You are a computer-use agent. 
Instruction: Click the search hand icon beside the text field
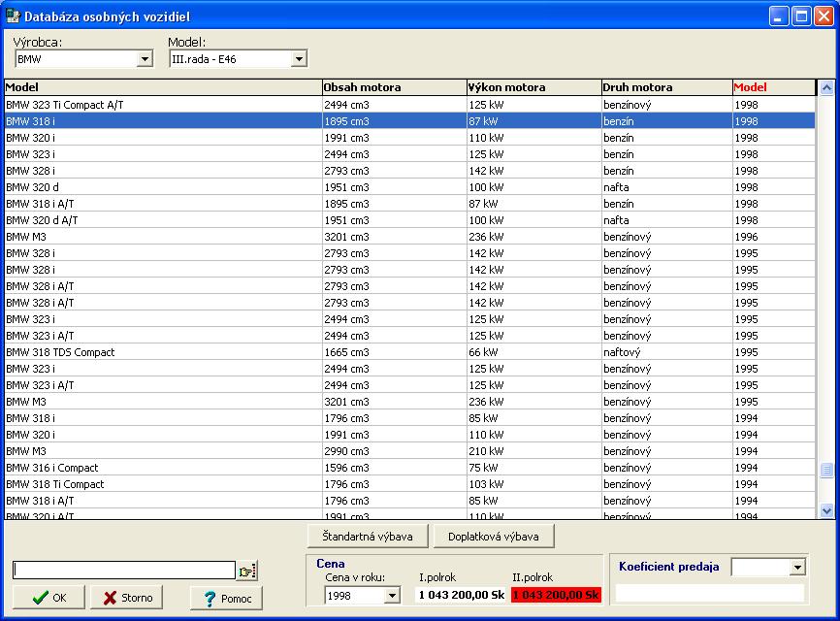[247, 571]
